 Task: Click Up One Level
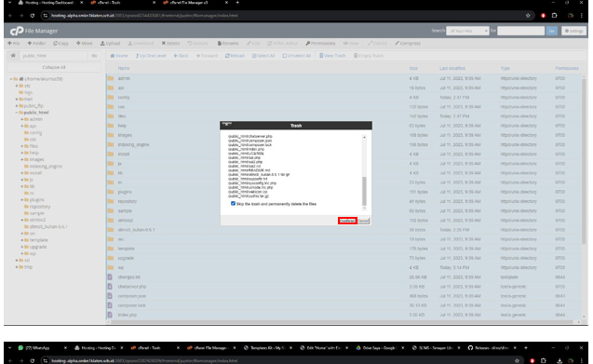(x=151, y=56)
